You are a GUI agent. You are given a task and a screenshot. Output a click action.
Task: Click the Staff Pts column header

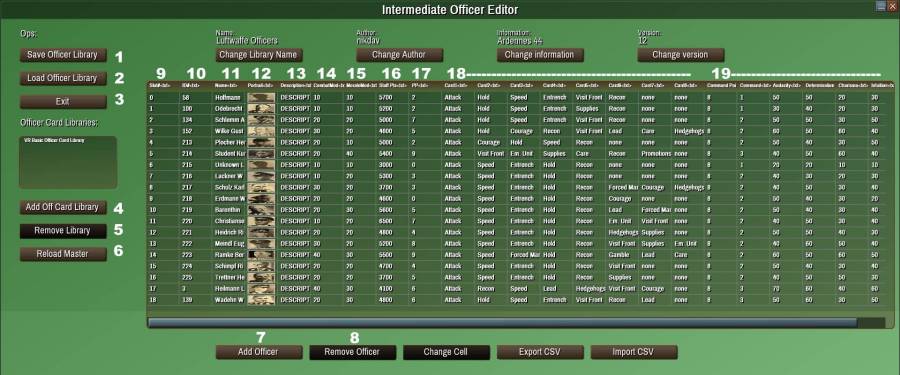coord(393,86)
